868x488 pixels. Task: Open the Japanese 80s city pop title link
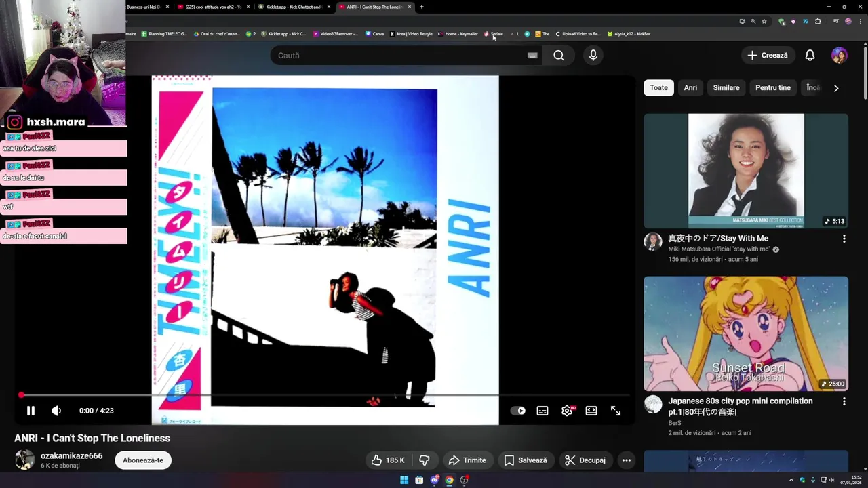pos(741,406)
